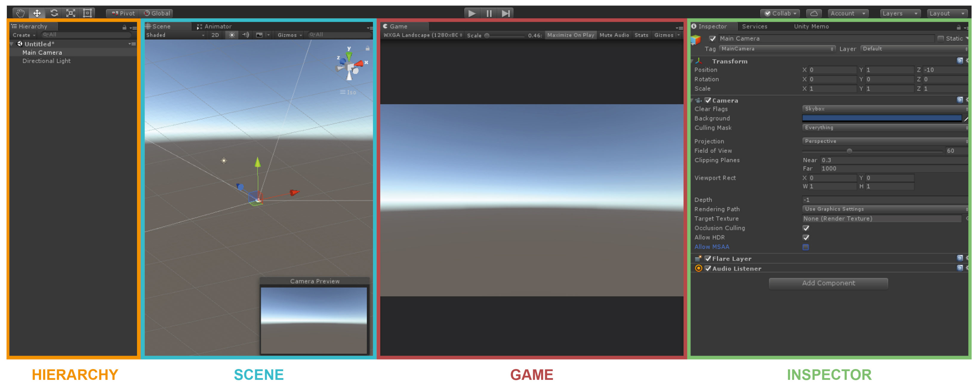Click the Step forward button

point(506,14)
